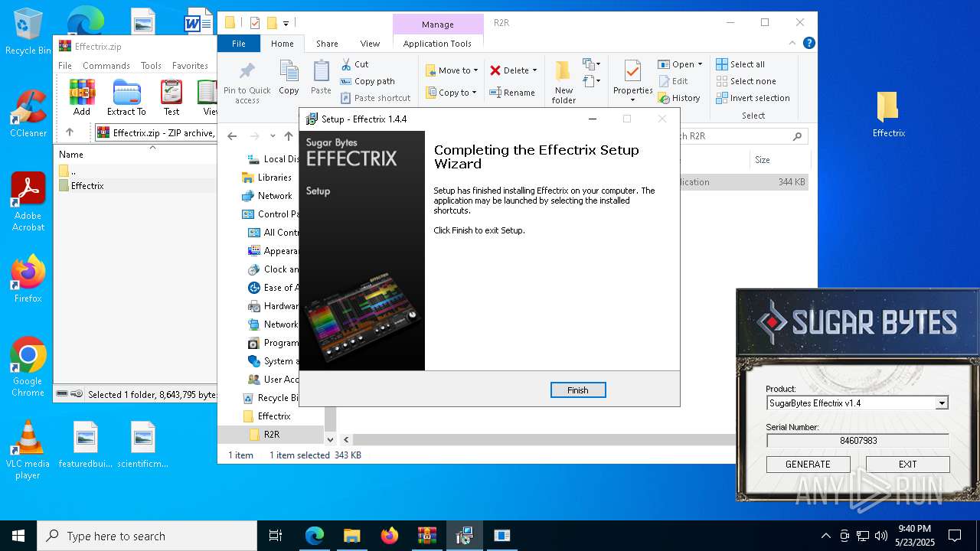This screenshot has width=980, height=551.
Task: Select the parent '..' row in WinRAR
Action: pos(135,171)
